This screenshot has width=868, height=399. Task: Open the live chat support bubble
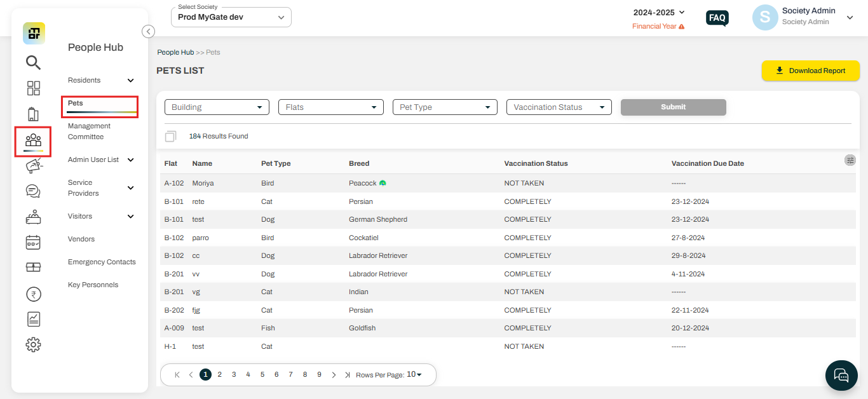[x=841, y=375]
